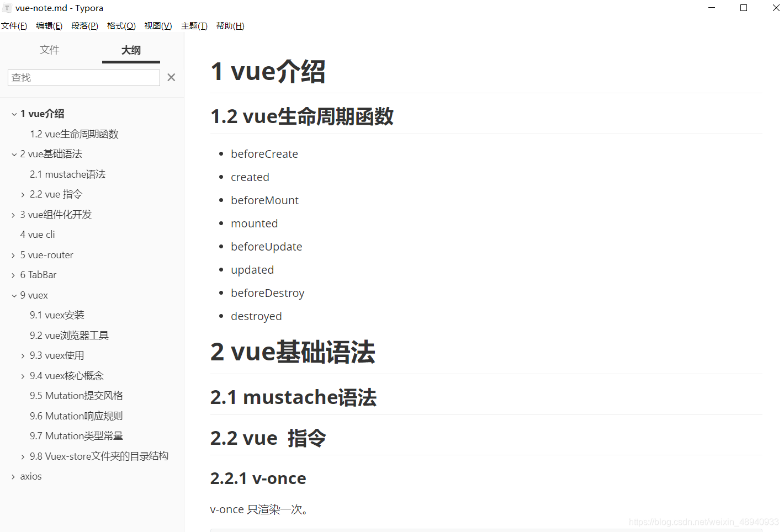Go to 9.5 Mutation提交风格 in outline

coord(76,396)
